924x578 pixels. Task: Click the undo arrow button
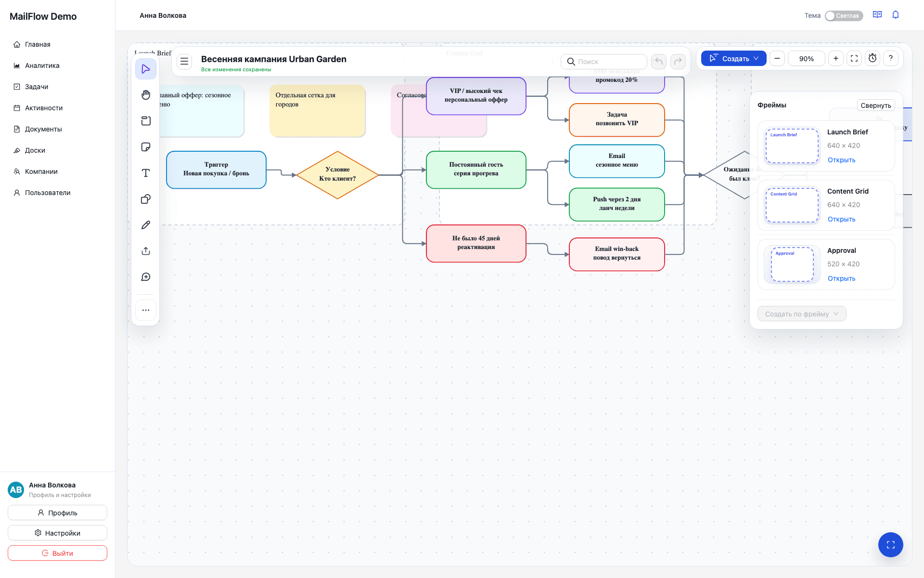[659, 61]
